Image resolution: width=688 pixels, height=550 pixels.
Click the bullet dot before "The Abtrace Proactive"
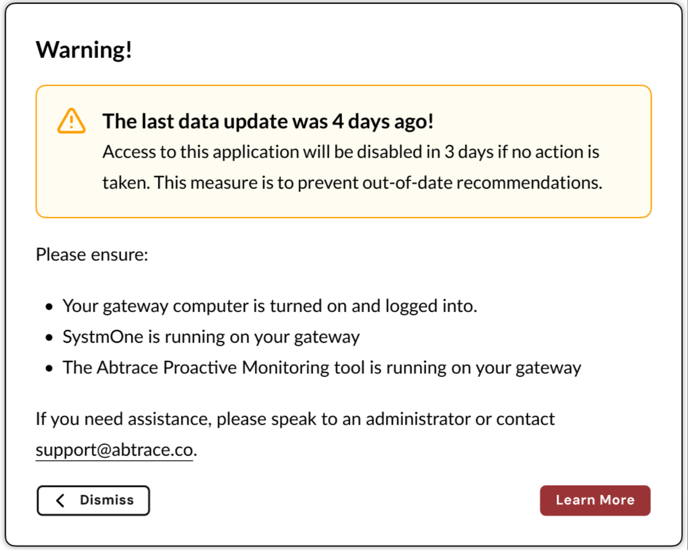(49, 368)
